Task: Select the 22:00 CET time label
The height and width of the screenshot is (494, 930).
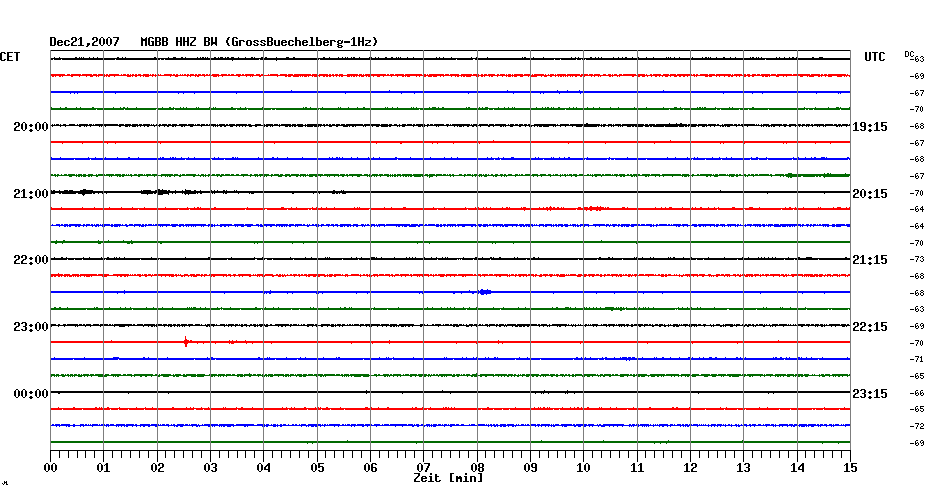Action: [31, 260]
